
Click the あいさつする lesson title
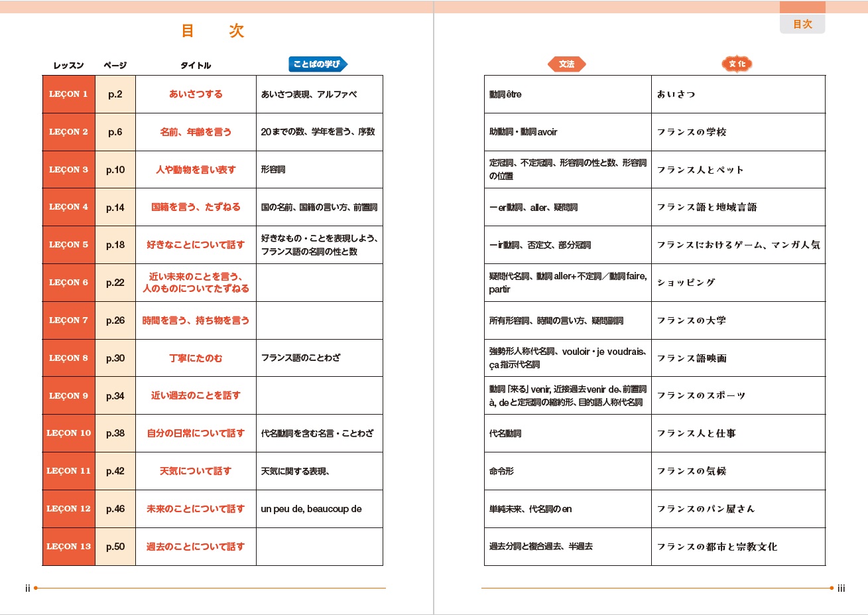click(196, 94)
